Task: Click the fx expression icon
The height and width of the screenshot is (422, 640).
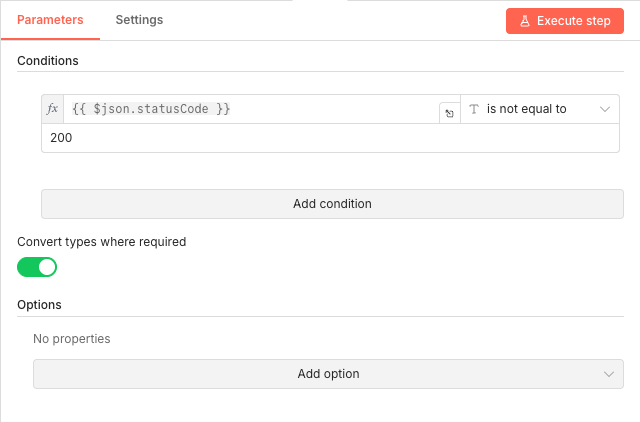Action: point(53,109)
